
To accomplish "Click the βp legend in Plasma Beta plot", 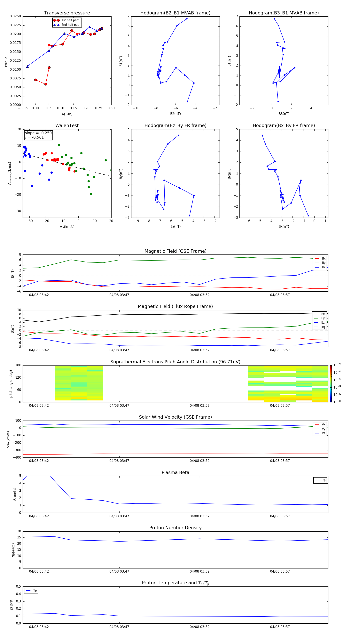I will tap(320, 480).
